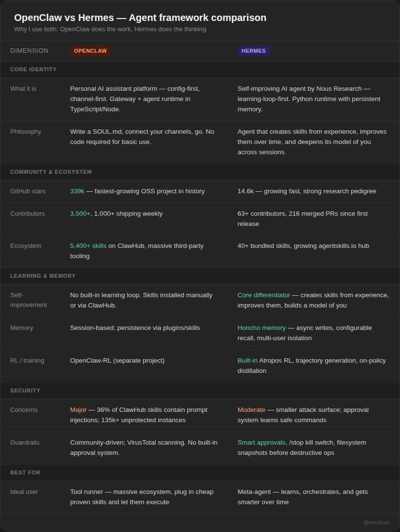Click the green 'Smart approvals' text
The width and height of the screenshot is (400, 532).
coord(261,443)
